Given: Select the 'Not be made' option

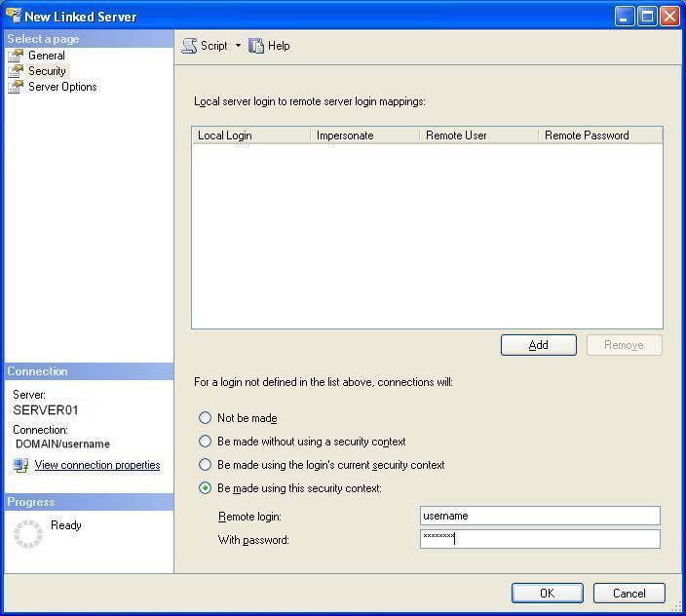Looking at the screenshot, I should (x=238, y=418).
